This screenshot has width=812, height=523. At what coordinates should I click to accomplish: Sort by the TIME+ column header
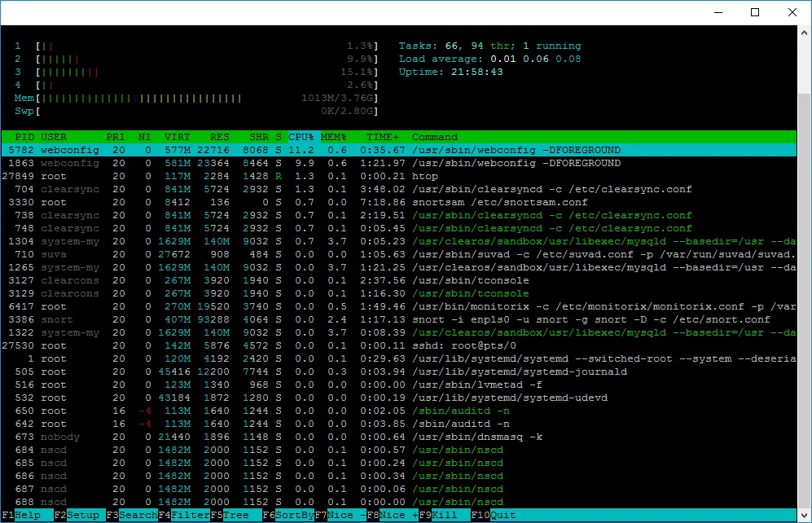(x=383, y=137)
